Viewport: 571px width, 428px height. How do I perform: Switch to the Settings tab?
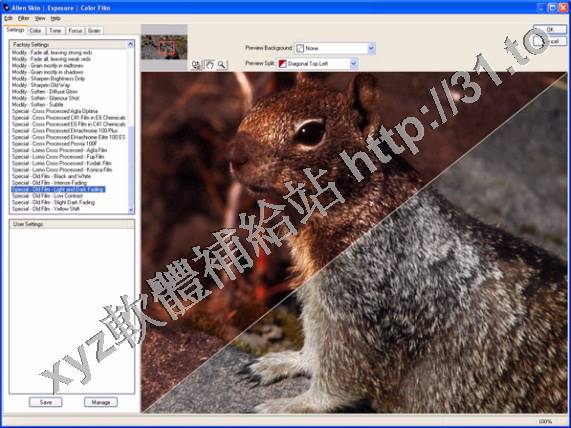tap(15, 30)
